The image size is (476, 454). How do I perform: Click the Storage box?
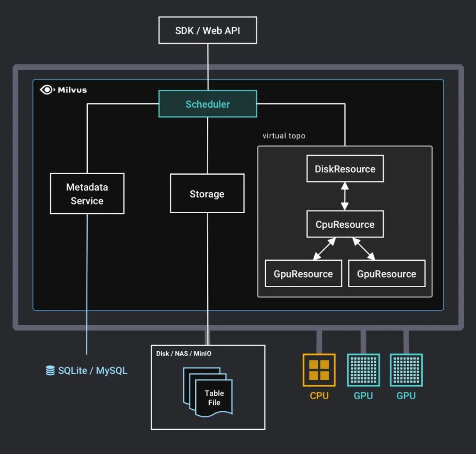click(207, 194)
